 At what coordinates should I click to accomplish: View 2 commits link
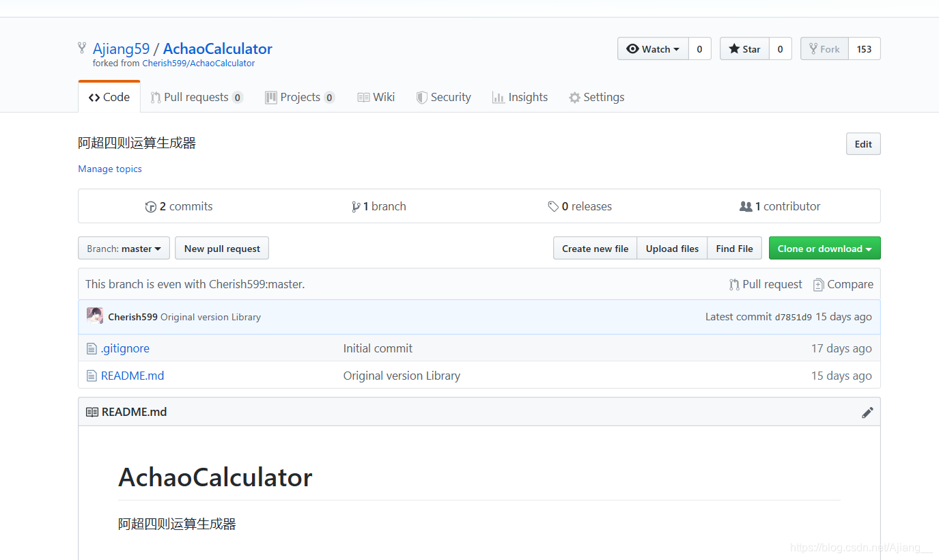[x=179, y=206]
